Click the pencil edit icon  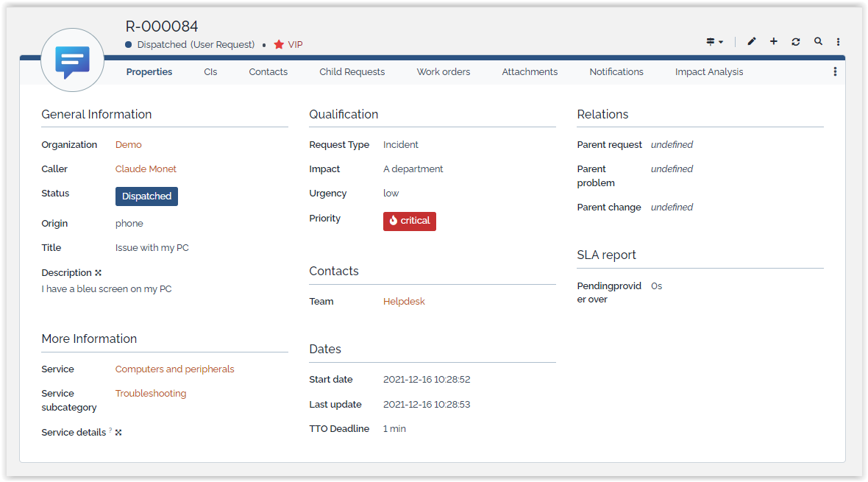pos(751,42)
